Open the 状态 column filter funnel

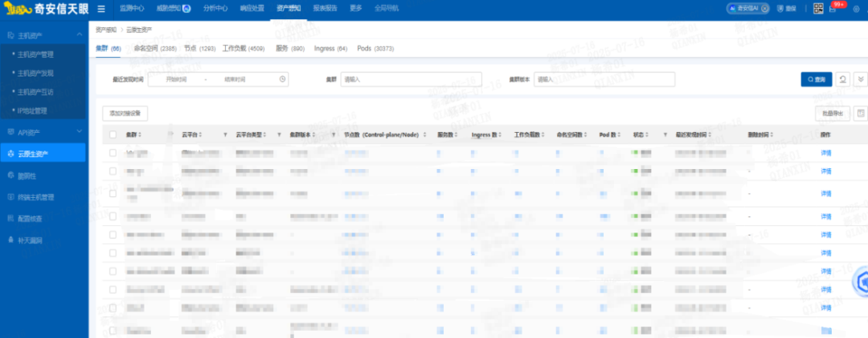point(664,134)
